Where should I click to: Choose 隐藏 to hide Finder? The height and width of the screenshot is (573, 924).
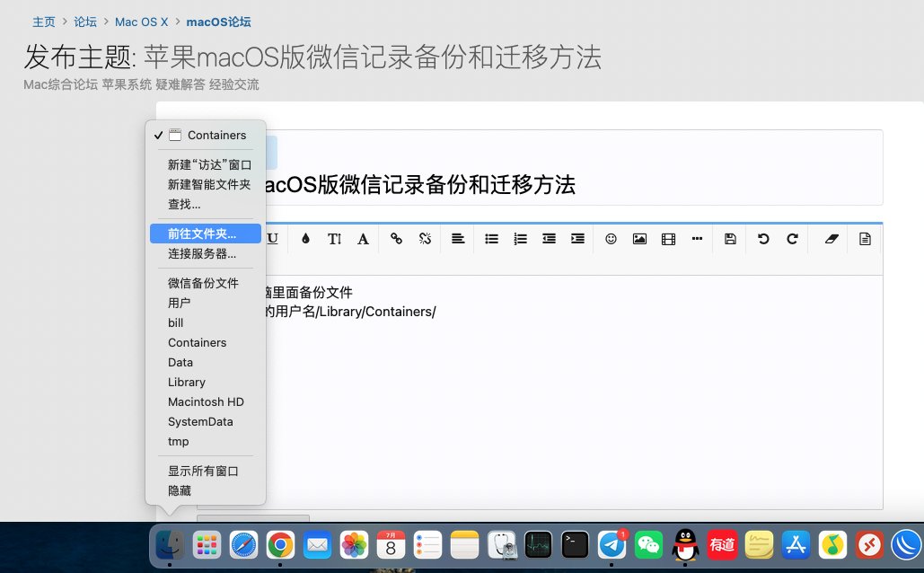[x=206, y=490]
